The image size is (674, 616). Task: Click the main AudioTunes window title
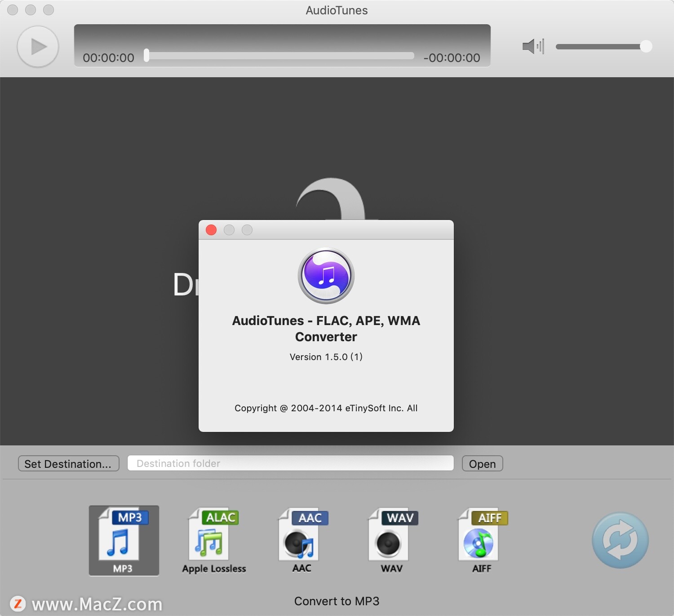click(x=337, y=10)
